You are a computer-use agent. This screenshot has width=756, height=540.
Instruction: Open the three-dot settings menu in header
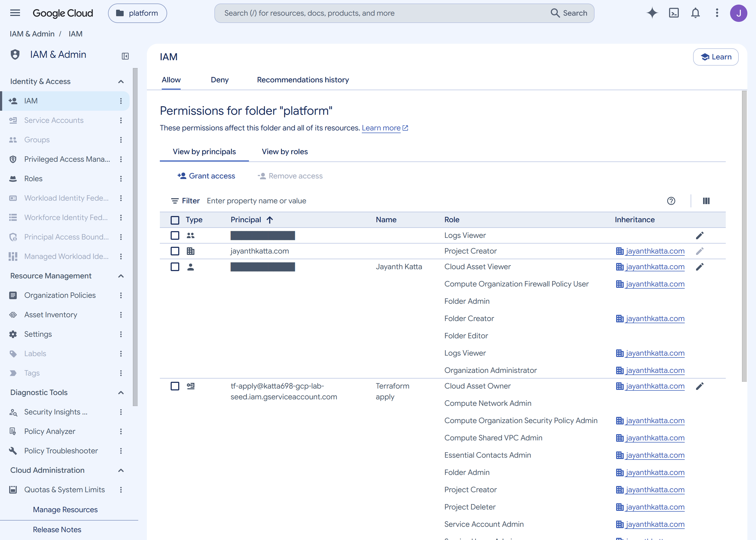(x=717, y=13)
